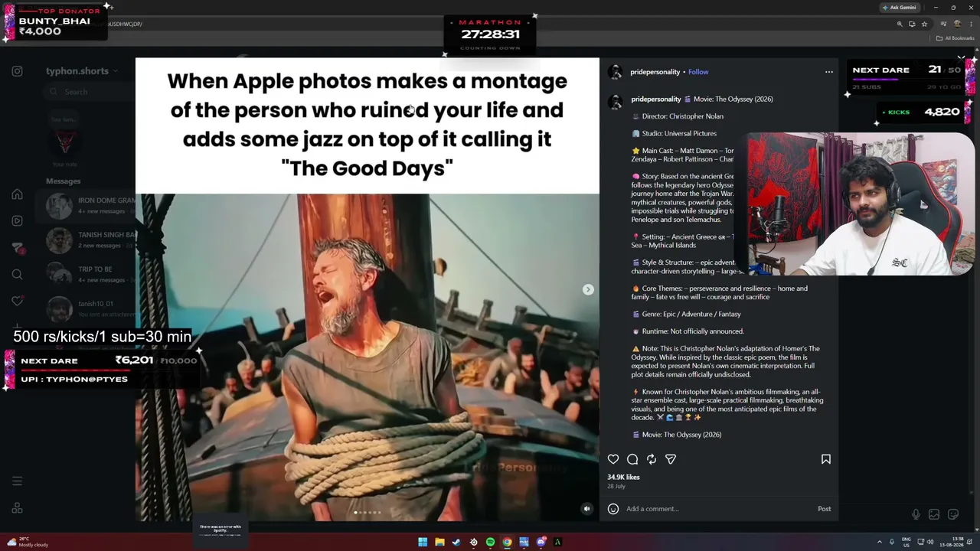Click the post date 28 July
The image size is (980, 551).
coord(616,487)
